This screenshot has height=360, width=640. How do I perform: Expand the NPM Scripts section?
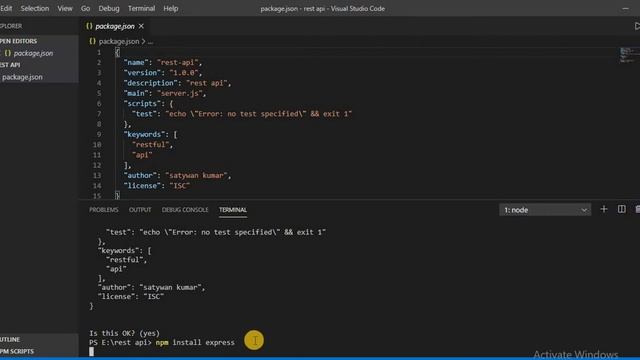click(x=17, y=351)
